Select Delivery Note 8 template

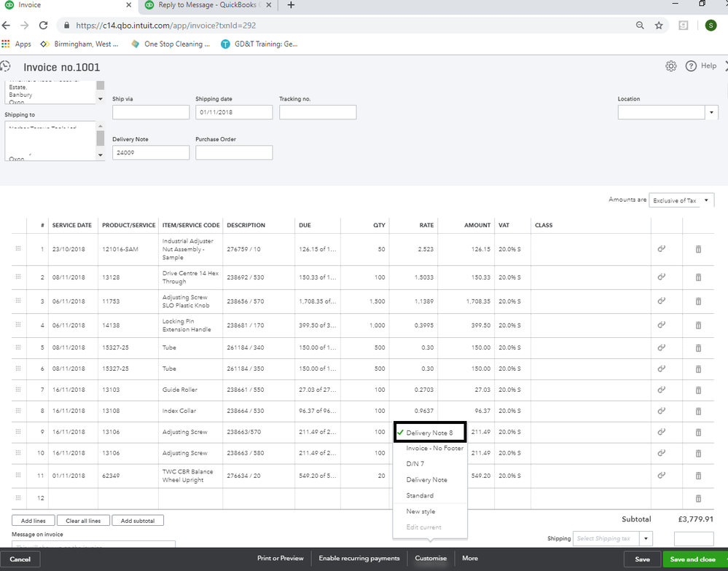429,433
